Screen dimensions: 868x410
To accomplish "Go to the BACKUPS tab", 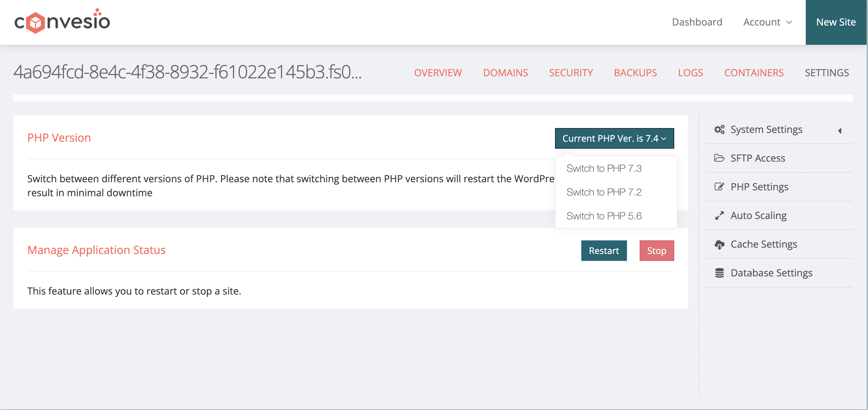I will click(635, 73).
